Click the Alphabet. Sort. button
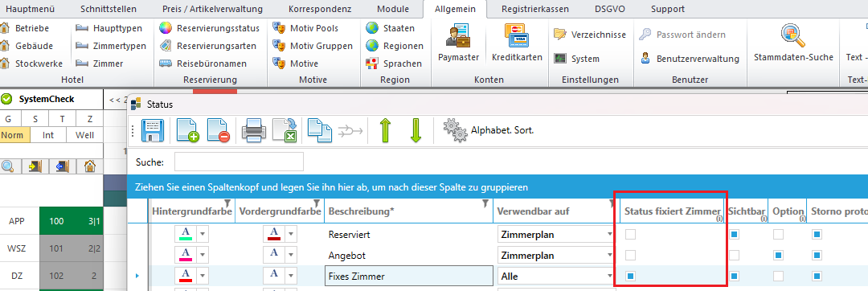Screen dimensions: 868x291 pyautogui.click(x=489, y=130)
